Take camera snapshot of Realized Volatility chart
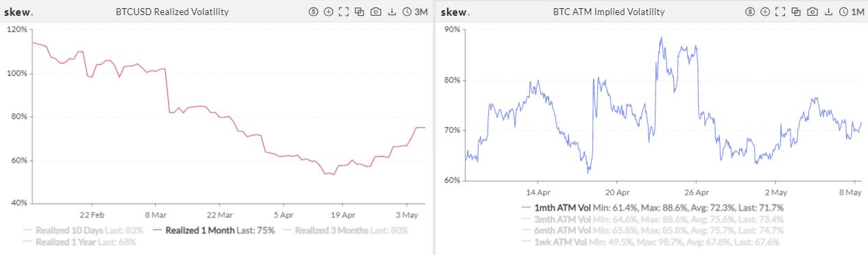Screen dimensions: 868x255 pyautogui.click(x=376, y=12)
